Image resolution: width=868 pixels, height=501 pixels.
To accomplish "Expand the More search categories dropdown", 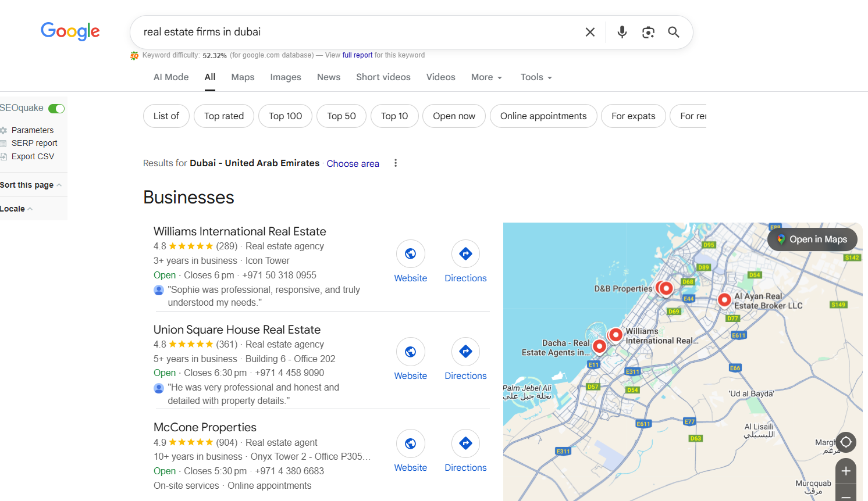I will tap(486, 77).
